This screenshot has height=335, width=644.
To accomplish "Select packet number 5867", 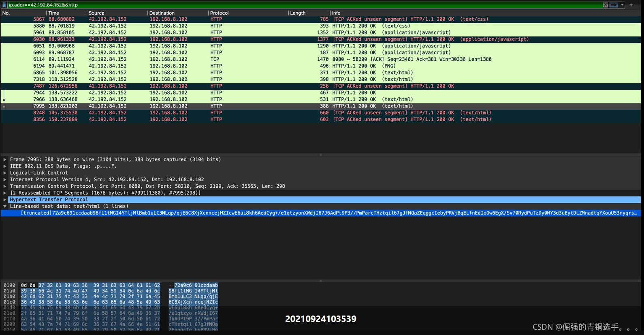I will (x=321, y=19).
